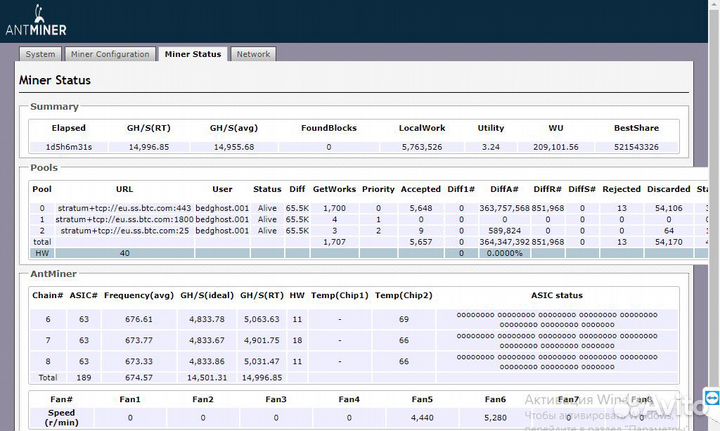Click the pool 2 URL ending in 25
This screenshot has height=431, width=720.
click(x=124, y=230)
